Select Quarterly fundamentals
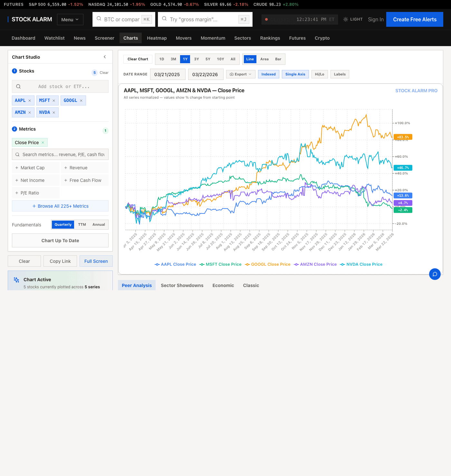The height and width of the screenshot is (476, 451). click(x=63, y=224)
